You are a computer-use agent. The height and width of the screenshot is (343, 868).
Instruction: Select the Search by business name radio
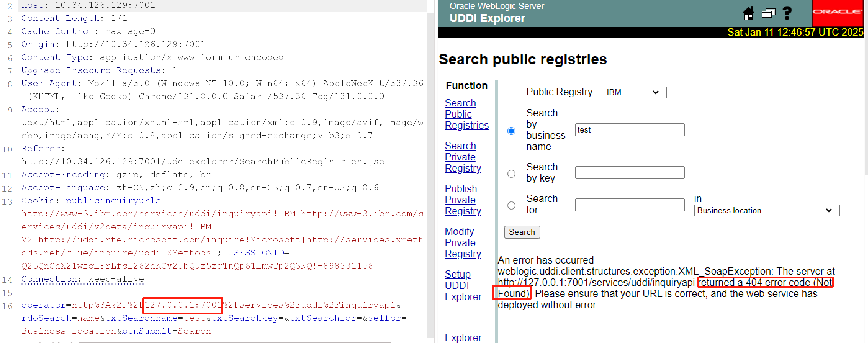point(511,131)
